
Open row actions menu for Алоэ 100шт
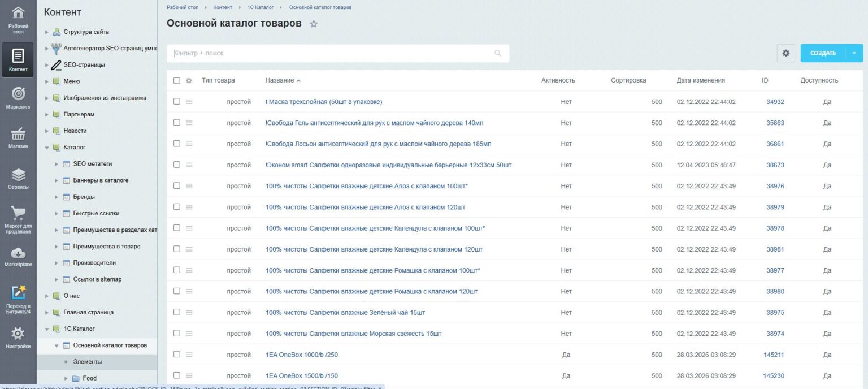(189, 186)
